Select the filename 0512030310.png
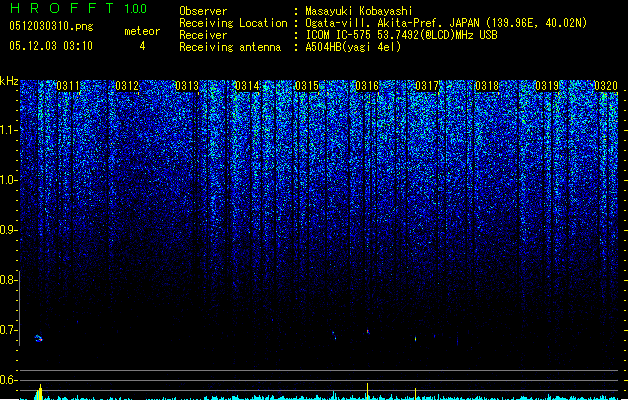This screenshot has width=629, height=400. coord(51,26)
